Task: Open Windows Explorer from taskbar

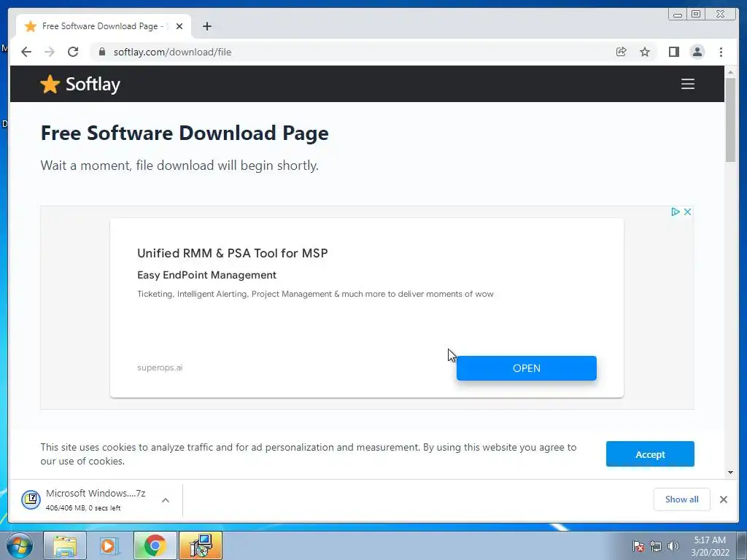Action: click(x=65, y=545)
